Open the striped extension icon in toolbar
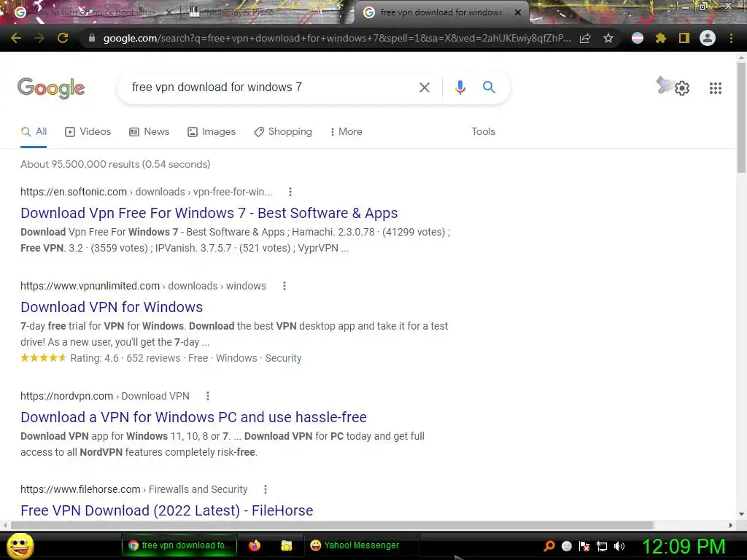This screenshot has height=560, width=747. [638, 38]
